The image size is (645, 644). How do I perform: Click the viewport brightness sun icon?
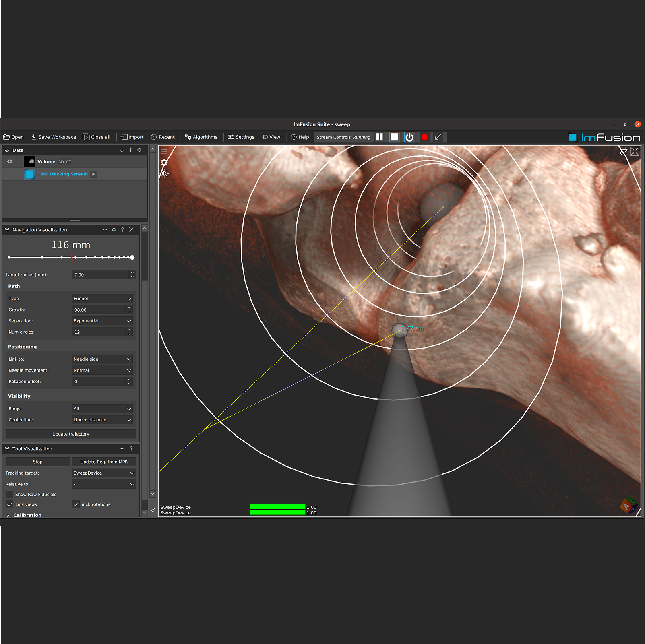[x=164, y=174]
